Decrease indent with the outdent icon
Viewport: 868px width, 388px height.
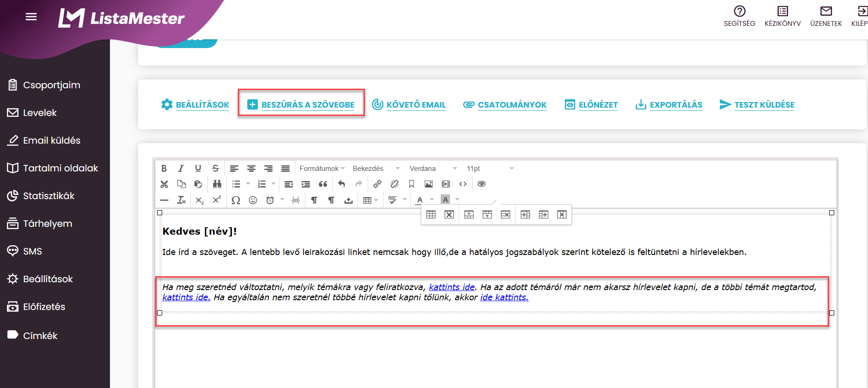(289, 184)
